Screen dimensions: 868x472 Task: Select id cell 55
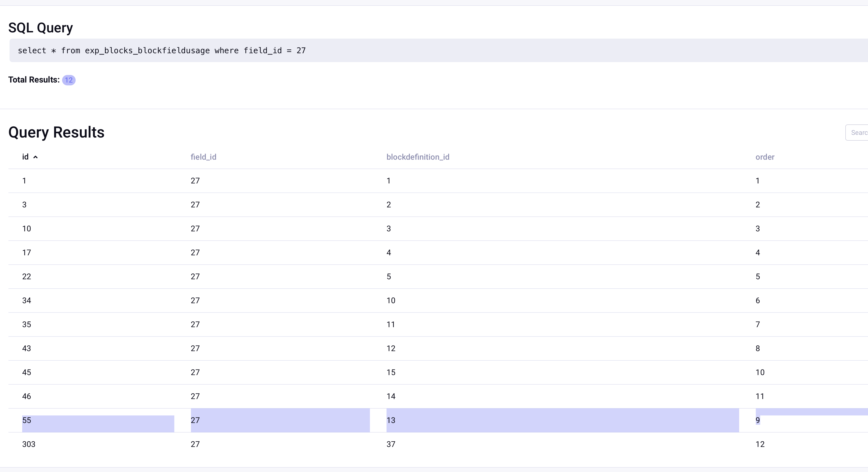tap(27, 420)
